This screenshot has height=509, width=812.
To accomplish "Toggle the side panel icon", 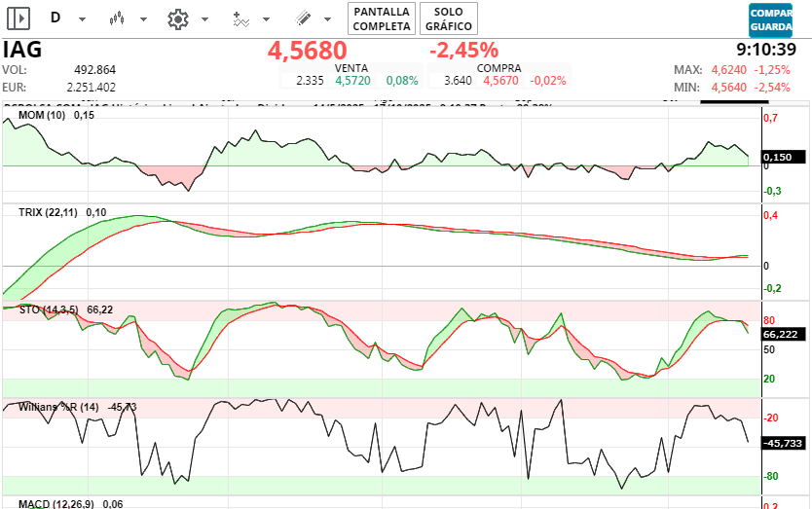I will [18, 19].
